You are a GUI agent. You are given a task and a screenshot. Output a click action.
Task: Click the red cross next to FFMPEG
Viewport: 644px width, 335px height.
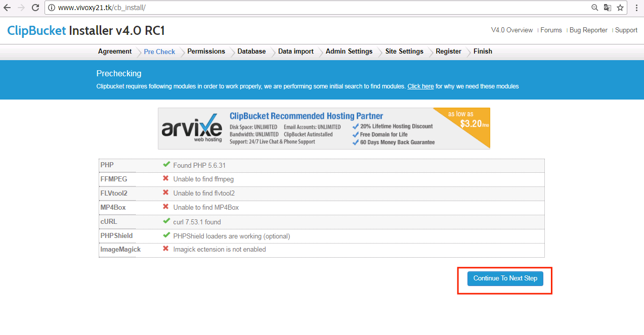[x=166, y=178]
